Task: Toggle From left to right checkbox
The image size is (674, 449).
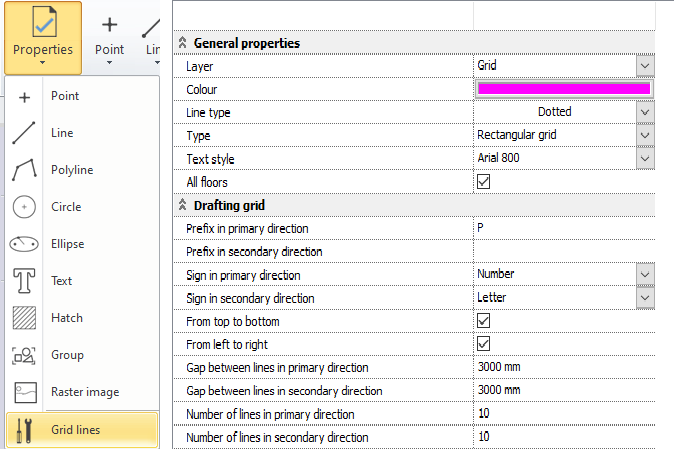Action: [484, 343]
